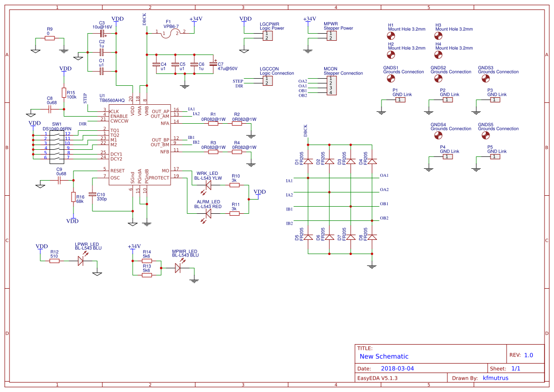Click the fuse F1 VPB6-7 symbol
Screen dimensions: 554x392
point(169,32)
